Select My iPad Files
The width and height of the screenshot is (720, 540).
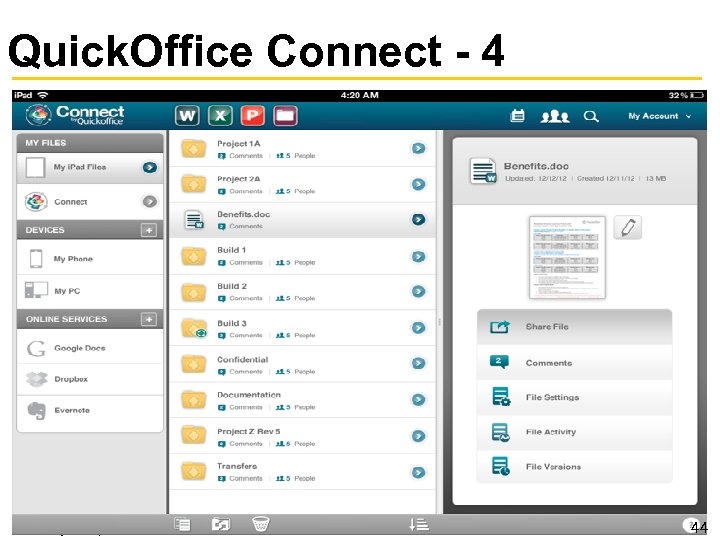(x=90, y=168)
